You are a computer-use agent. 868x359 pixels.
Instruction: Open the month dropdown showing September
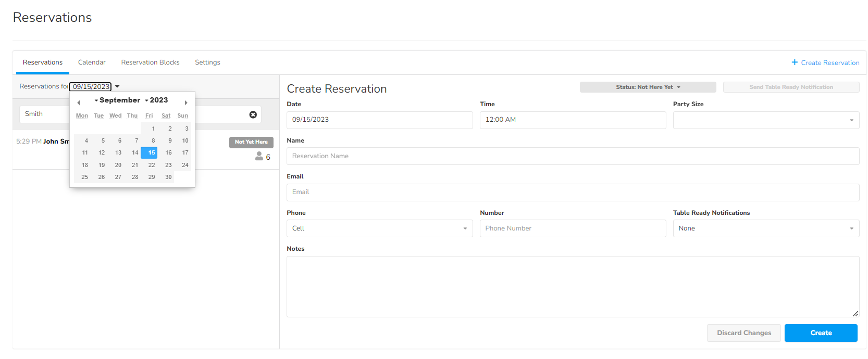pos(118,100)
